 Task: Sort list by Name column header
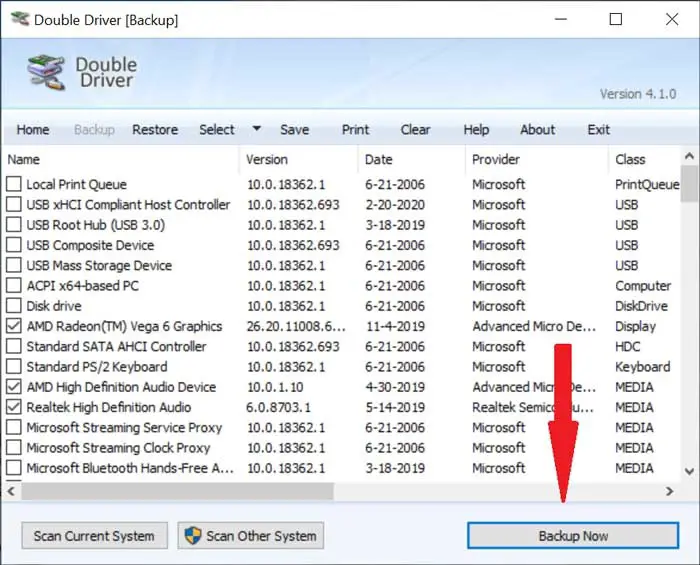pyautogui.click(x=121, y=159)
